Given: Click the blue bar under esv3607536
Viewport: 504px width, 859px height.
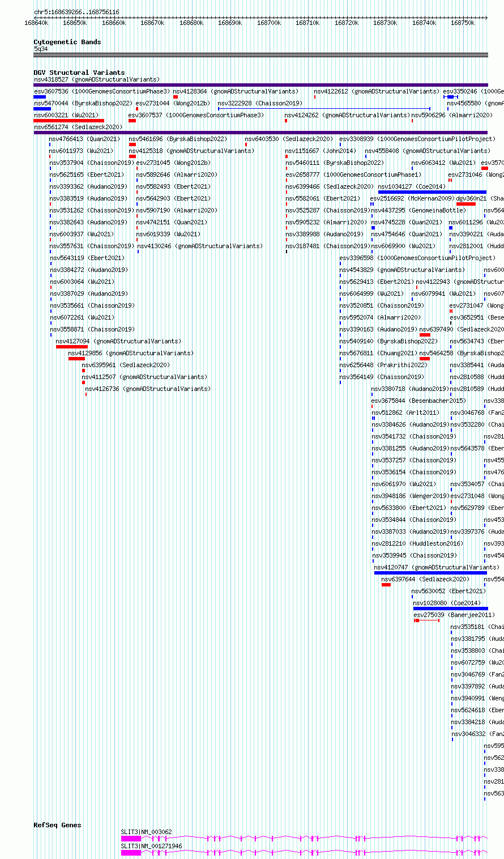Looking at the screenshot, I should [40, 97].
